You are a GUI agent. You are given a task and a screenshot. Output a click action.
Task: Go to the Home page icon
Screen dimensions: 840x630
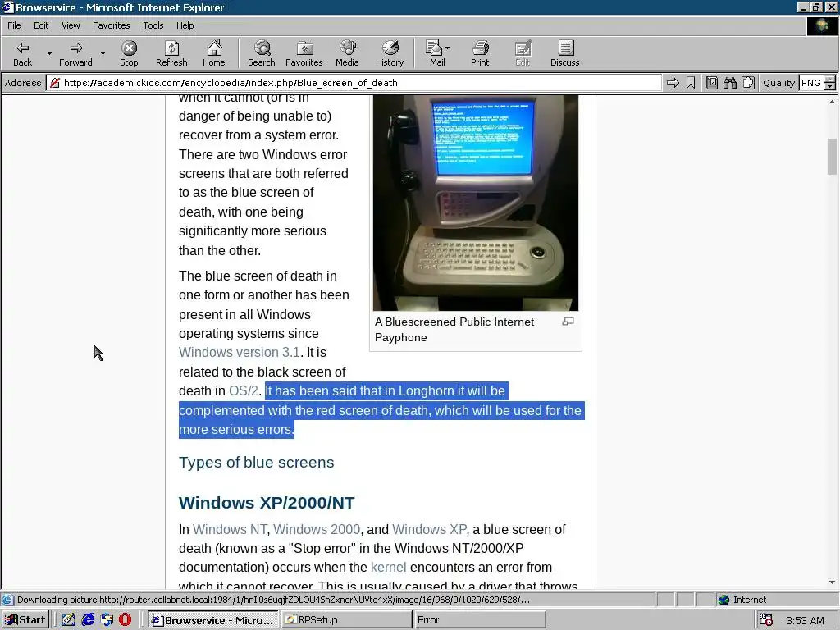tap(214, 53)
